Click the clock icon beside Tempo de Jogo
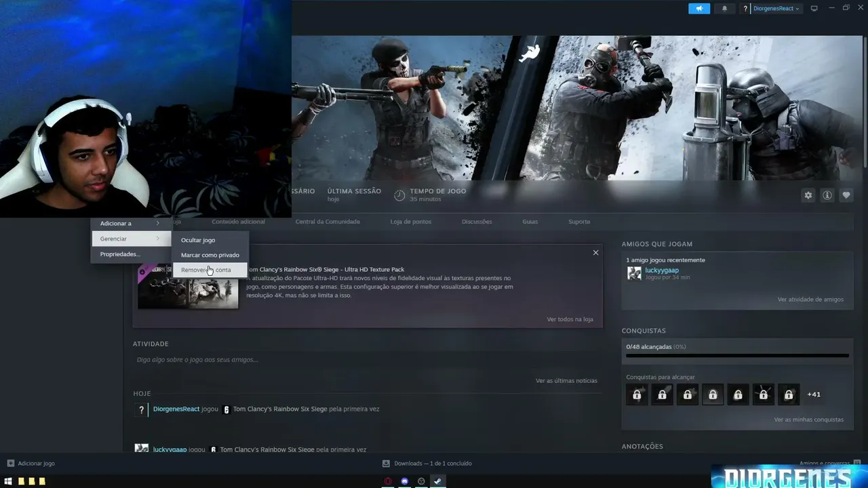 pos(399,195)
